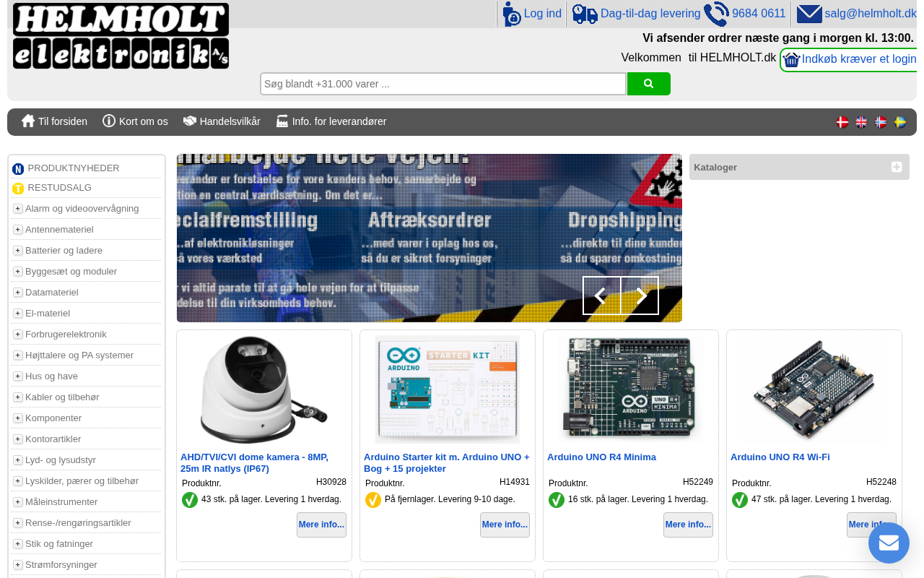Open Hus og have category
Viewport: 924px width, 578px height.
(51, 376)
